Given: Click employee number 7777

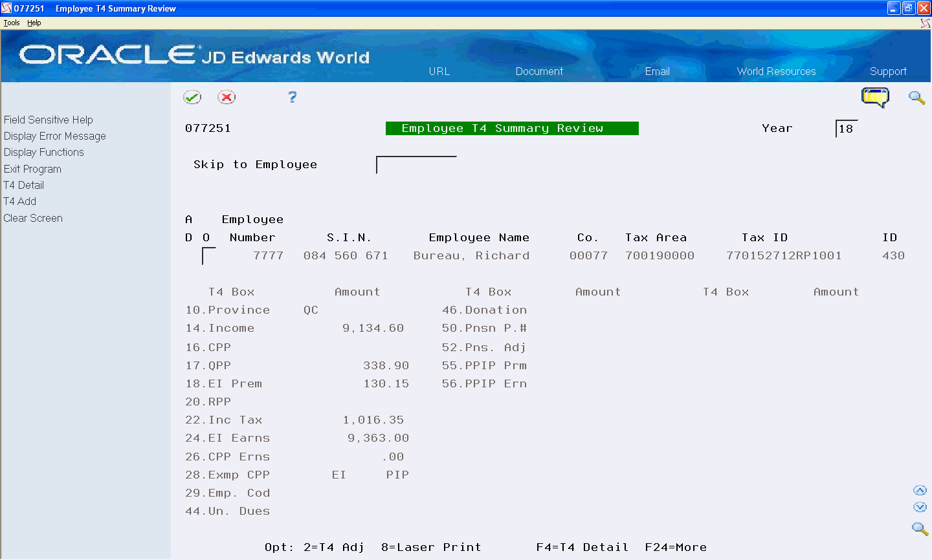Looking at the screenshot, I should click(269, 256).
